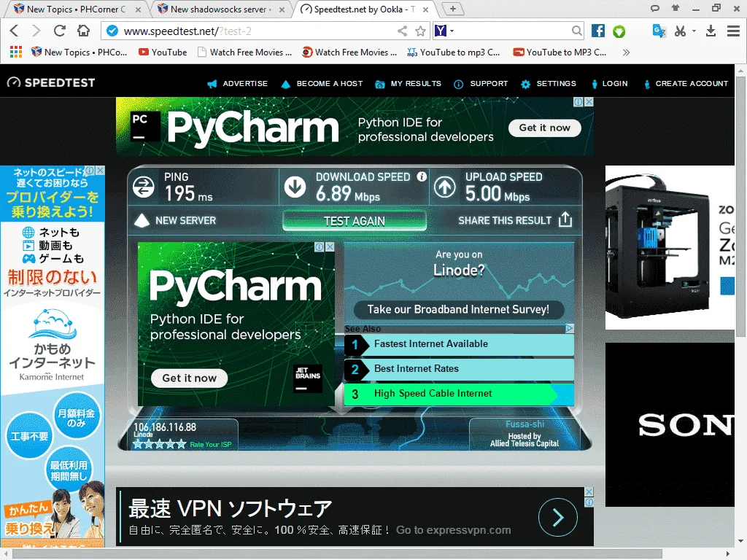Open the apps grid in bookmarks bar
The width and height of the screenshot is (747, 560).
(x=16, y=52)
